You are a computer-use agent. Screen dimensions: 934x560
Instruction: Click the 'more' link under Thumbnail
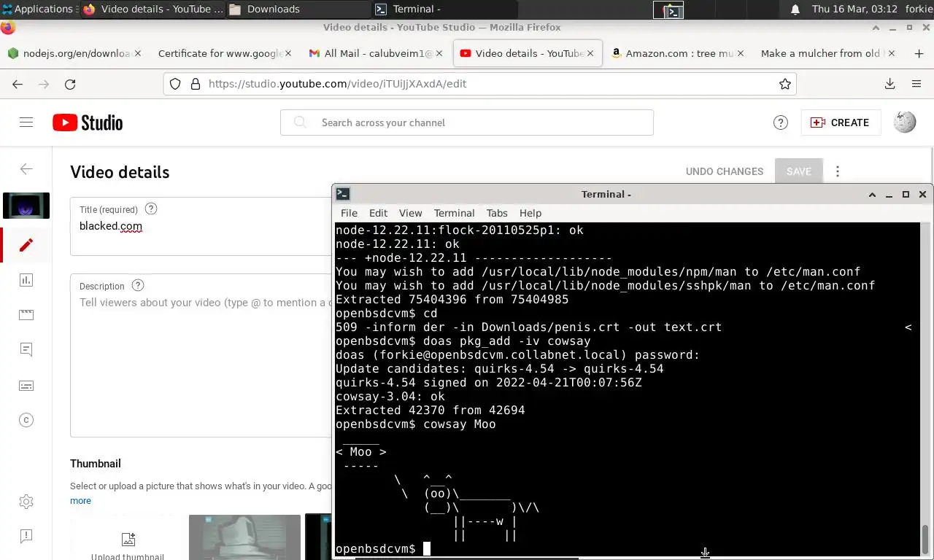80,501
